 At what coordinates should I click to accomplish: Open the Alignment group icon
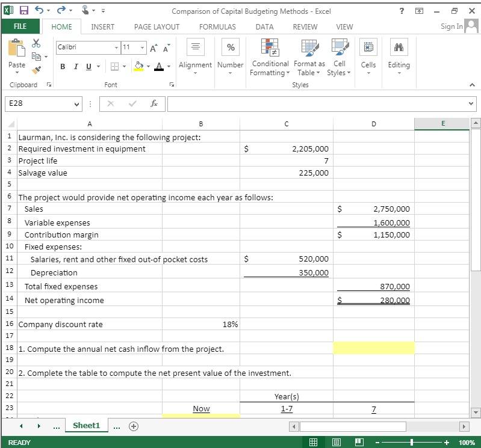click(x=196, y=46)
